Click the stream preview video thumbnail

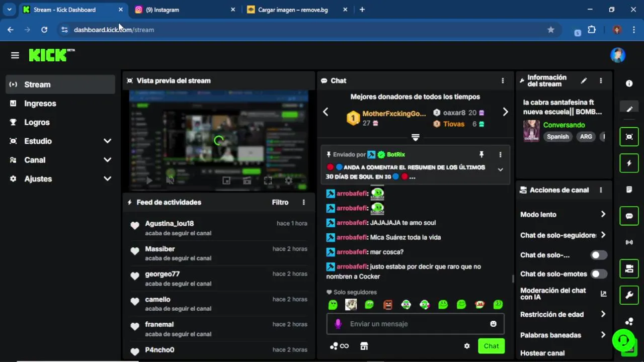pos(218,141)
